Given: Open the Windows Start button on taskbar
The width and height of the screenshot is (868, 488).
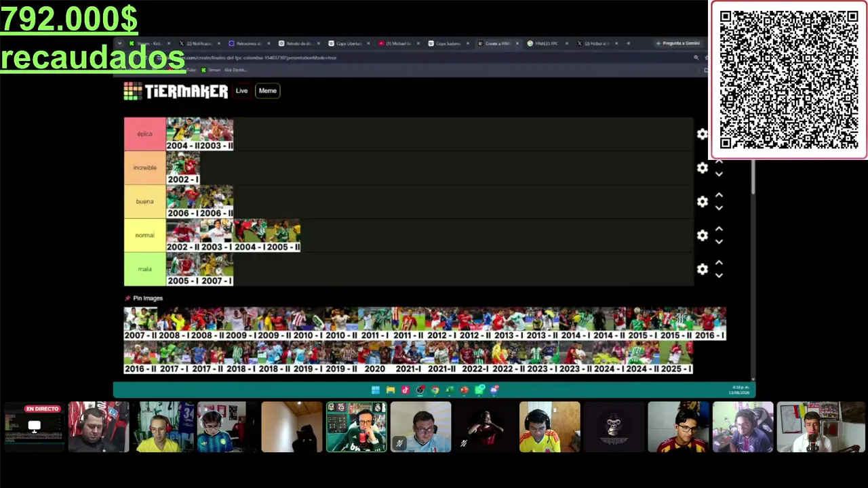Looking at the screenshot, I should [375, 390].
